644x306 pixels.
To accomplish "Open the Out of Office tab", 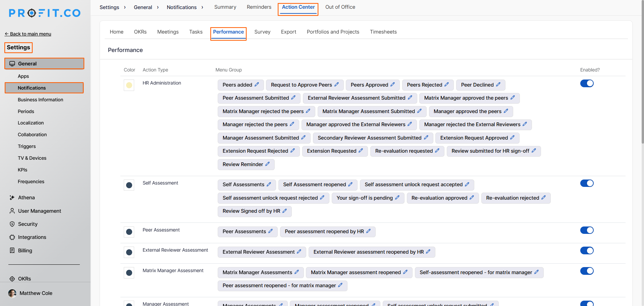I will click(340, 7).
